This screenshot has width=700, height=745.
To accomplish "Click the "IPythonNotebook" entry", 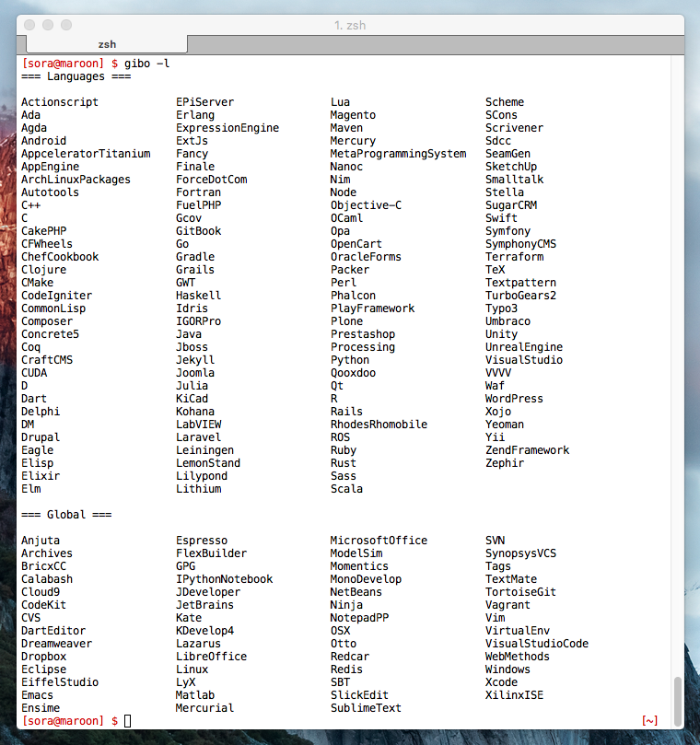I will 225,578.
